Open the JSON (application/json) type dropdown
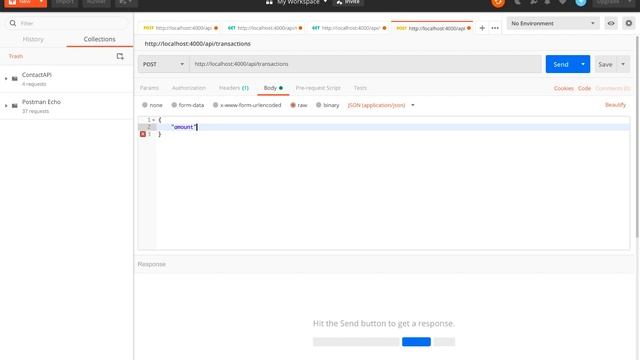The height and width of the screenshot is (360, 640). [381, 105]
